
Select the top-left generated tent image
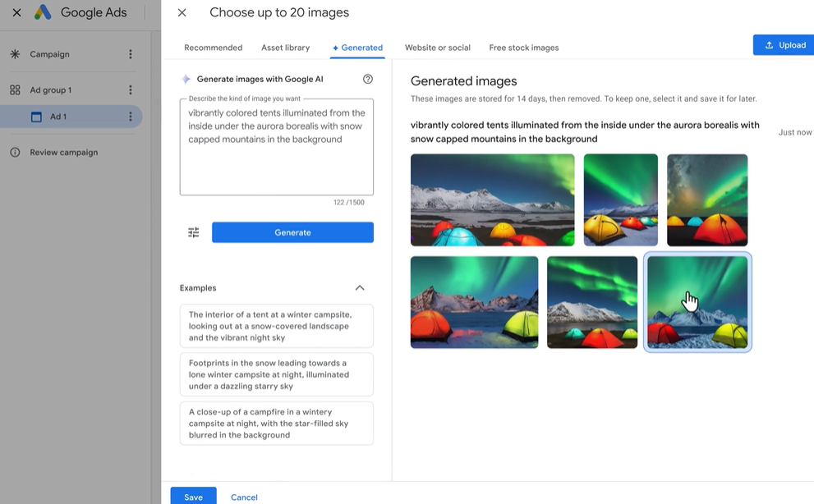pyautogui.click(x=492, y=199)
